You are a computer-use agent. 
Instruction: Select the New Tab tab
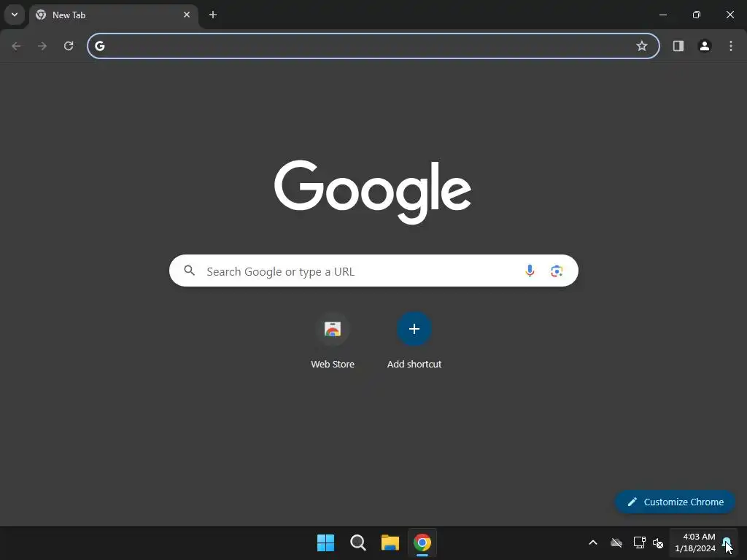coord(113,15)
